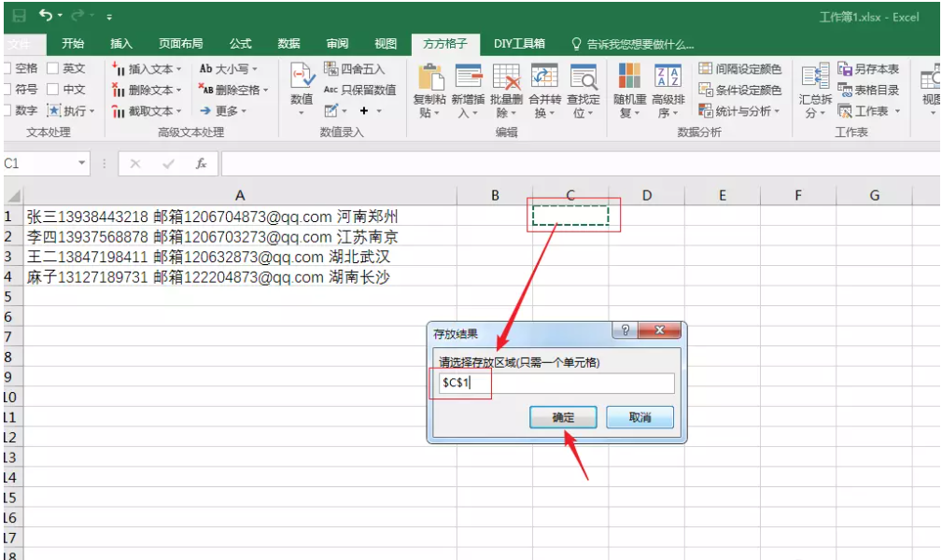Image resolution: width=942 pixels, height=560 pixels.
Task: Click the 四舍五入 rounding button
Action: point(355,69)
